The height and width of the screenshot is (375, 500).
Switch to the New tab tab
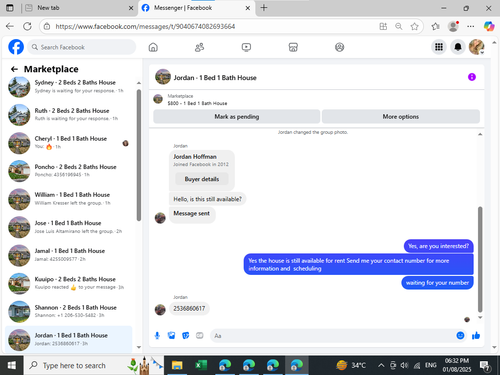point(80,8)
